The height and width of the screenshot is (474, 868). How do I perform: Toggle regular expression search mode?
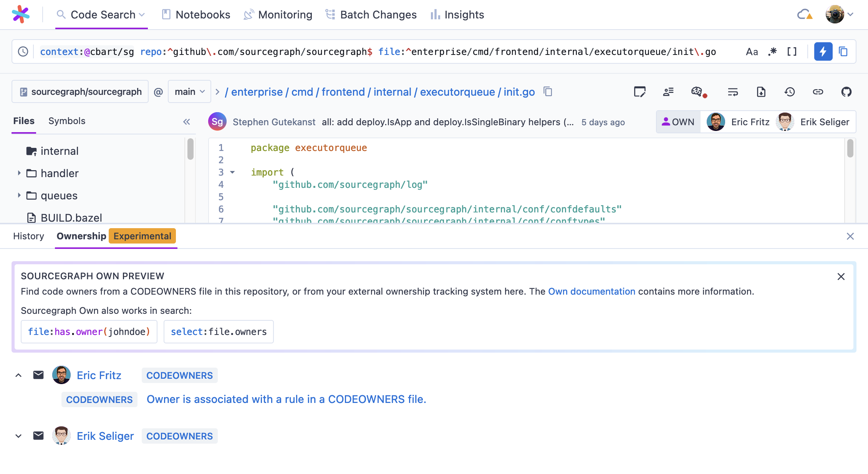pyautogui.click(x=772, y=51)
